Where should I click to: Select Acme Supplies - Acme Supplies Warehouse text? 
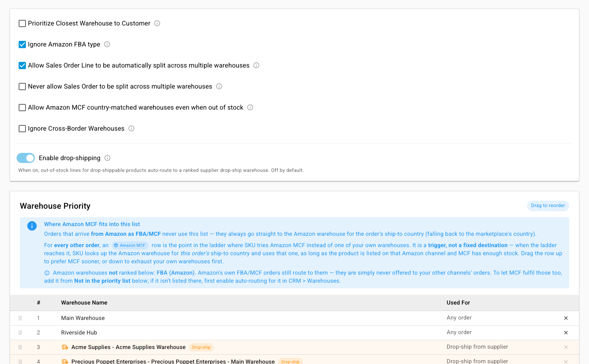(x=128, y=347)
